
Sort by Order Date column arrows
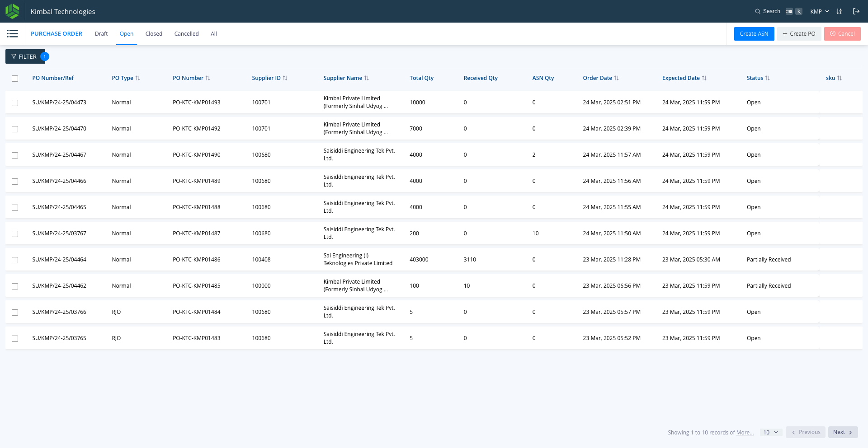617,78
